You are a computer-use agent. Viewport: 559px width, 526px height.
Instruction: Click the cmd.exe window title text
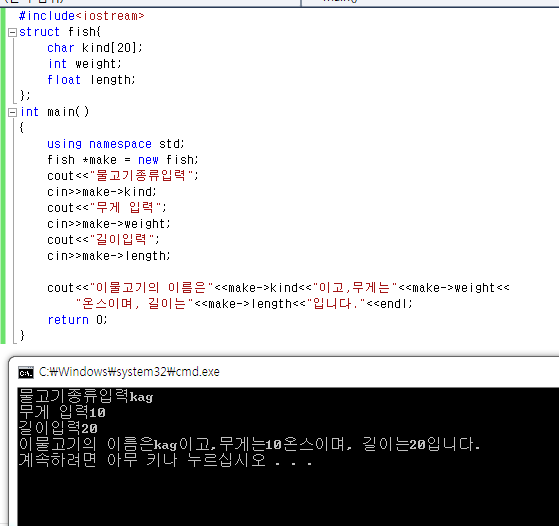pos(129,372)
